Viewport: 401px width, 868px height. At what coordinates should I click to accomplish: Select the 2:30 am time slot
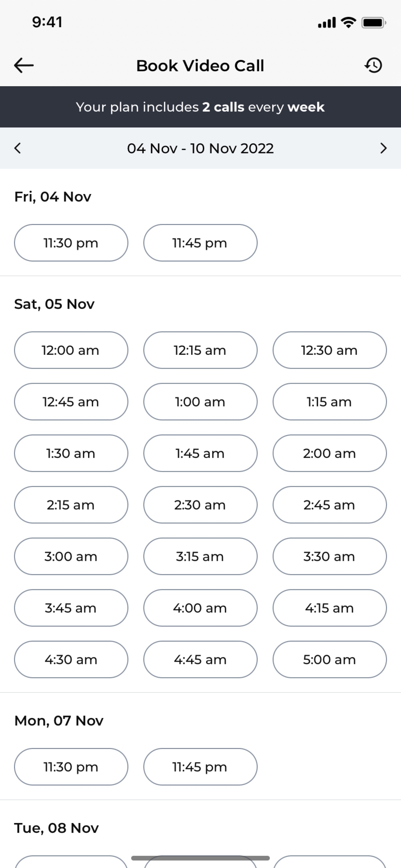coord(200,505)
